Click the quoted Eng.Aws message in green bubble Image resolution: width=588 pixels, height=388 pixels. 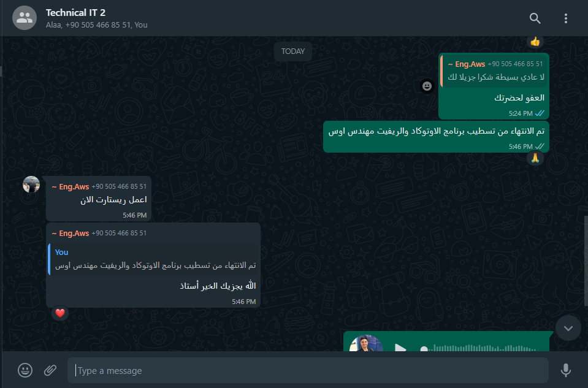(494, 71)
